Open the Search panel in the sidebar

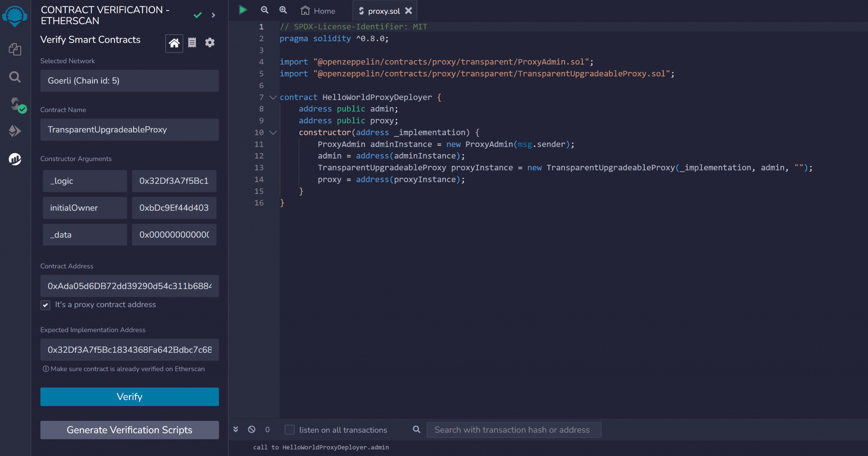coord(15,77)
